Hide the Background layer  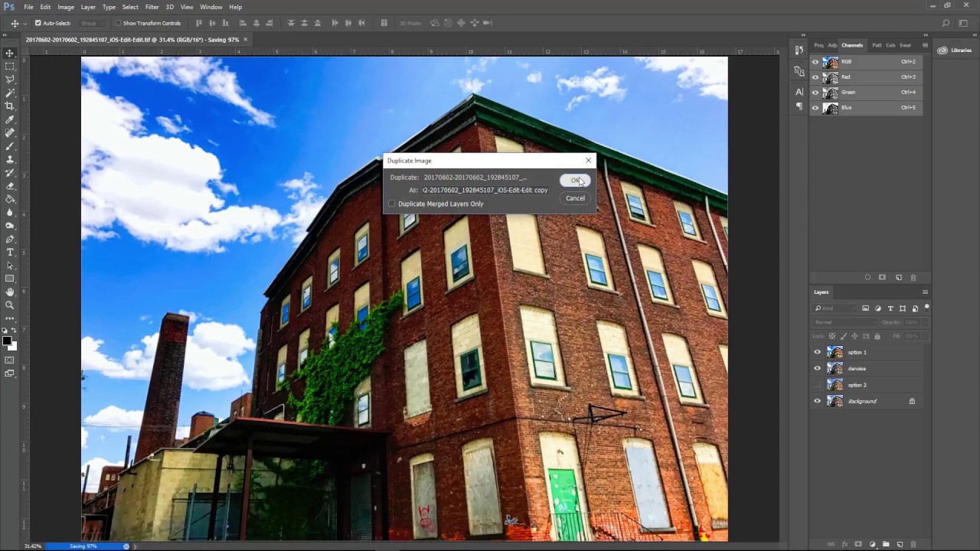point(817,401)
